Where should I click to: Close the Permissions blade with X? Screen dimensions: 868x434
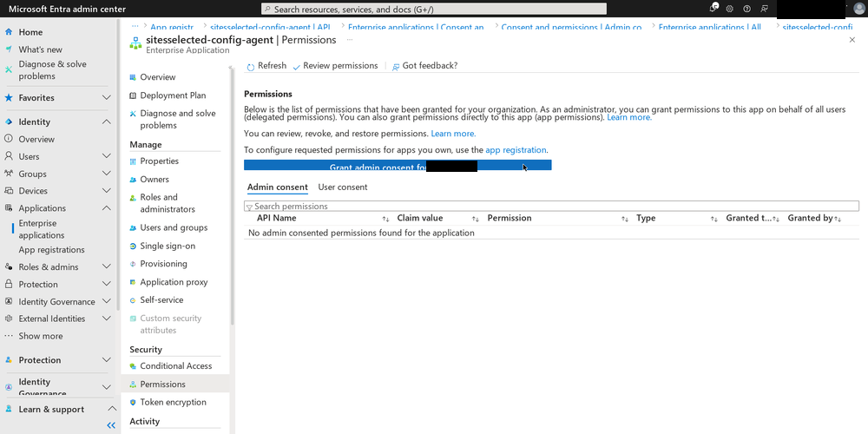(852, 40)
